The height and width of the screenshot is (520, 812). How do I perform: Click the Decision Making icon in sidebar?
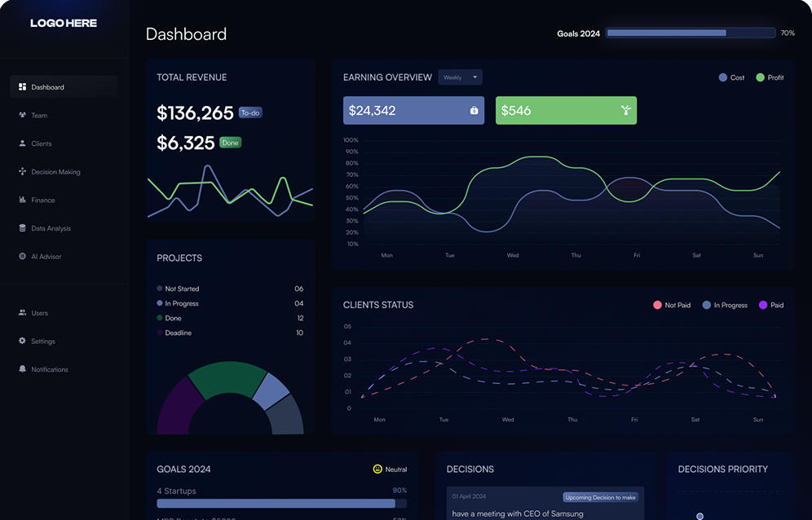tap(23, 172)
